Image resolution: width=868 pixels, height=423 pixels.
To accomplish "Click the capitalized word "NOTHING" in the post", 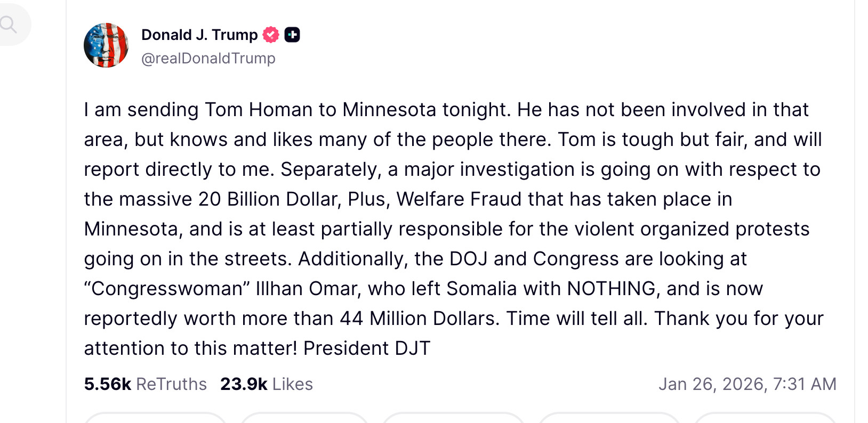I will [611, 289].
